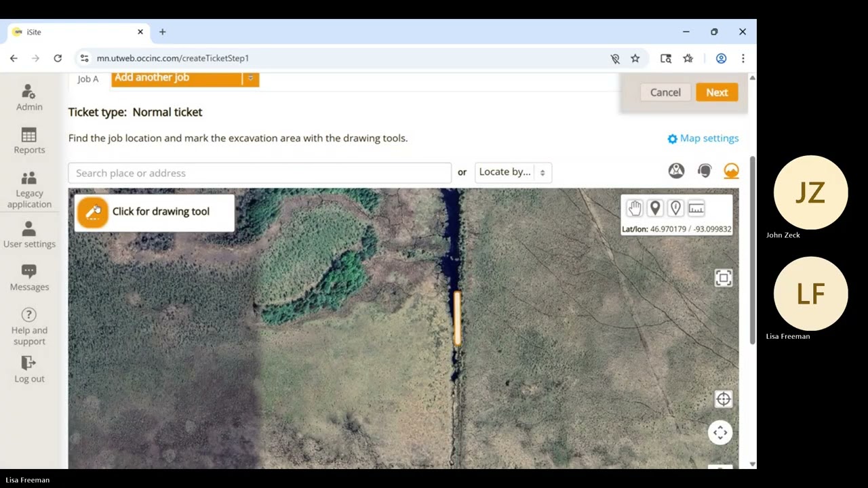Image resolution: width=868 pixels, height=488 pixels.
Task: Open Help and support in sidebar
Action: (x=29, y=327)
